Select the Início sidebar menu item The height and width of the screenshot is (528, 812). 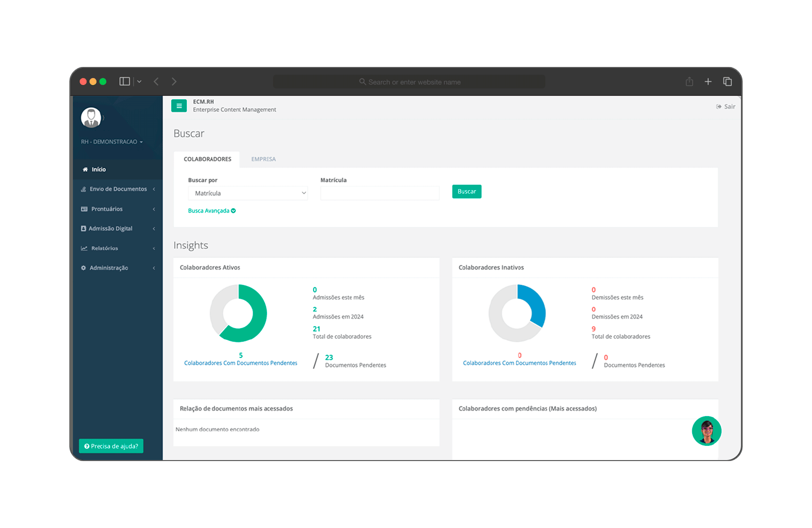click(99, 170)
